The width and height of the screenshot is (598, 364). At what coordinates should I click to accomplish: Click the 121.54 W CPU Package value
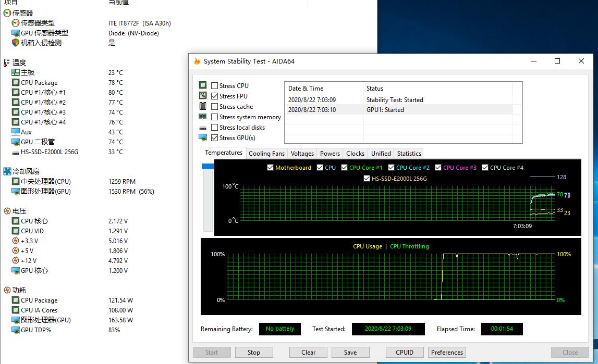pyautogui.click(x=120, y=300)
